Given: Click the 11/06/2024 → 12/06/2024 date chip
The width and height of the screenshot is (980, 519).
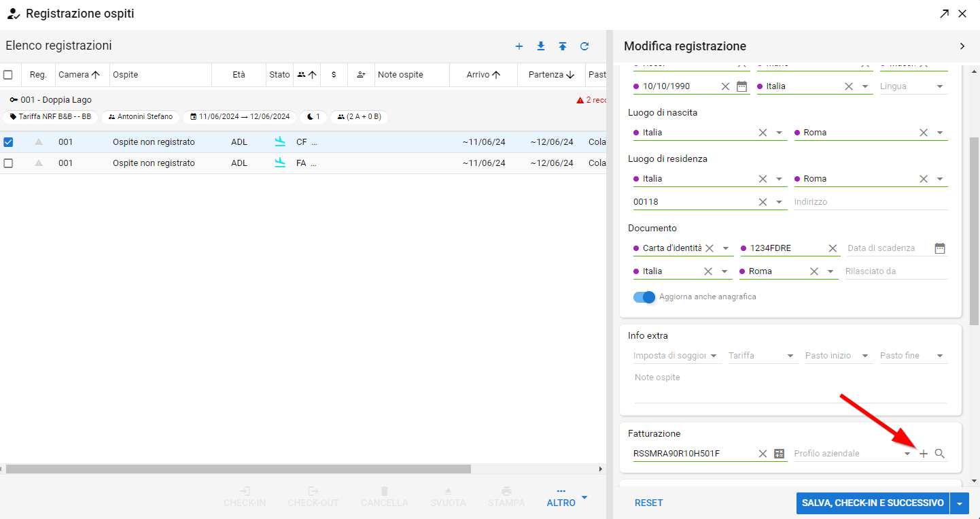Looking at the screenshot, I should pyautogui.click(x=239, y=117).
